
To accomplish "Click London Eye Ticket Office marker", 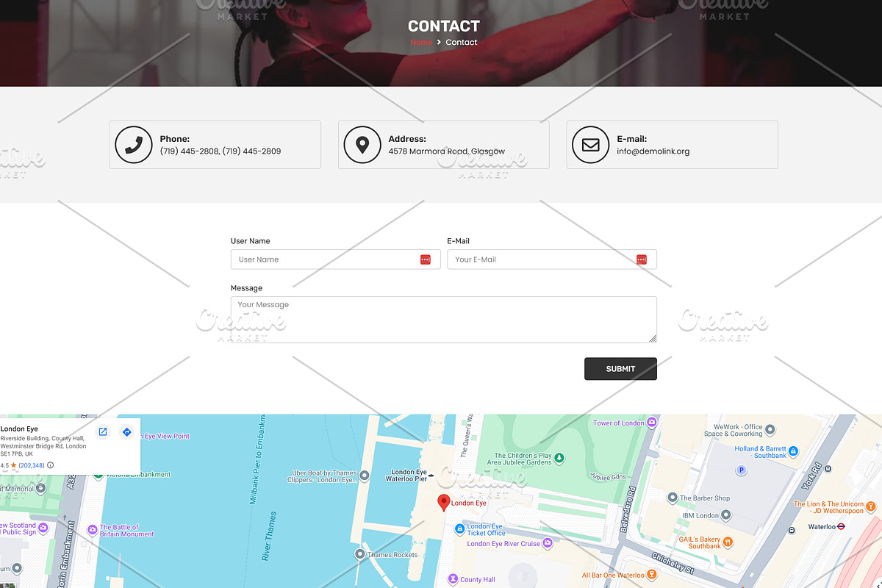I will point(459,528).
